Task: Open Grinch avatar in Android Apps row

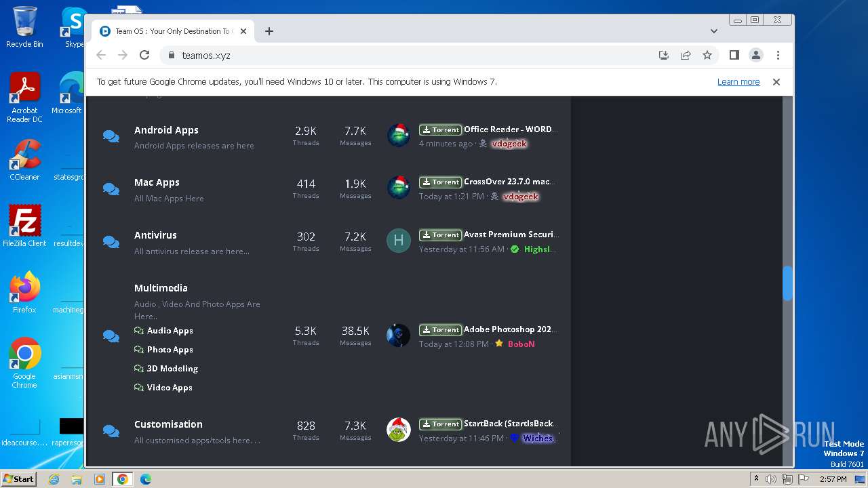Action: (399, 136)
